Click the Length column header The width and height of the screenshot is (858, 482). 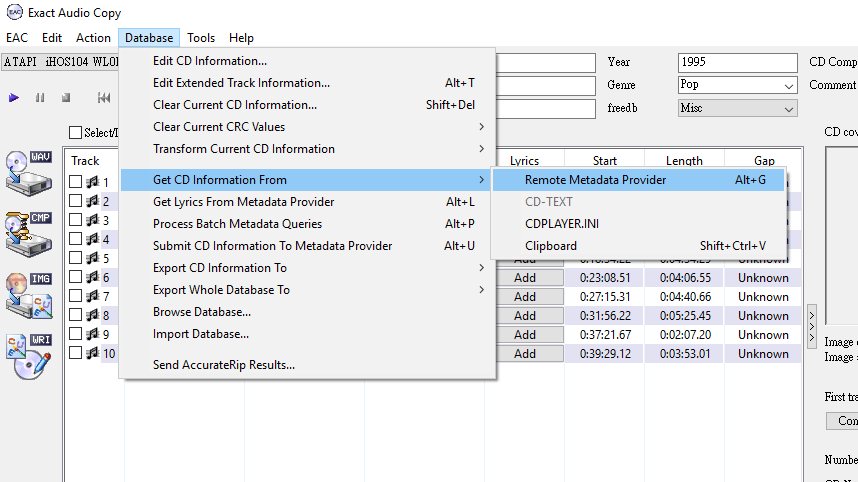[684, 160]
